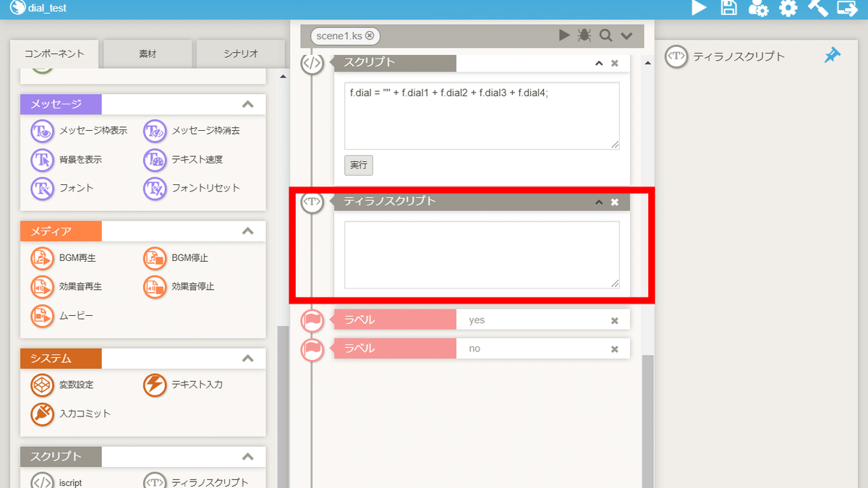Collapse the システム section
This screenshot has height=488, width=868.
(x=248, y=359)
